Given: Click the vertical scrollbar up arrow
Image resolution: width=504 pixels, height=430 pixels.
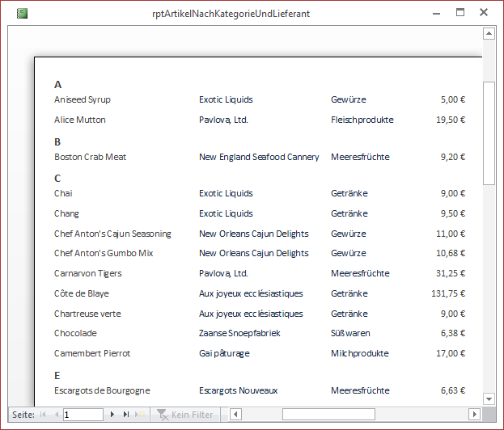Looking at the screenshot, I should pyautogui.click(x=489, y=33).
